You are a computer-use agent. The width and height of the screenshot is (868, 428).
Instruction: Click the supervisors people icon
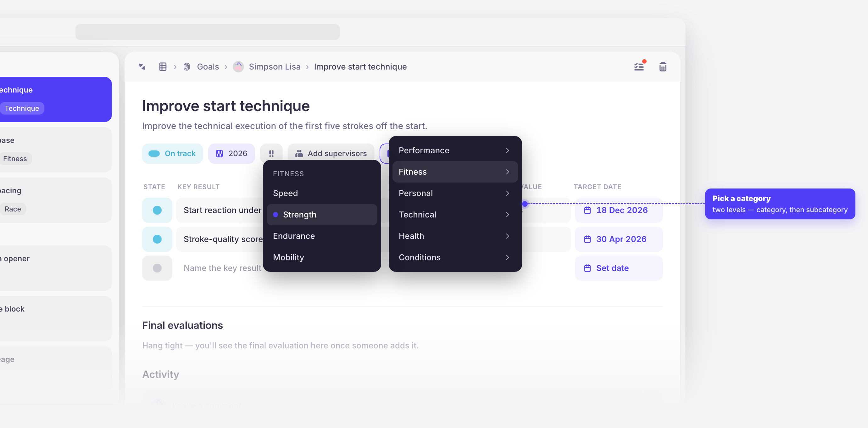click(x=299, y=154)
